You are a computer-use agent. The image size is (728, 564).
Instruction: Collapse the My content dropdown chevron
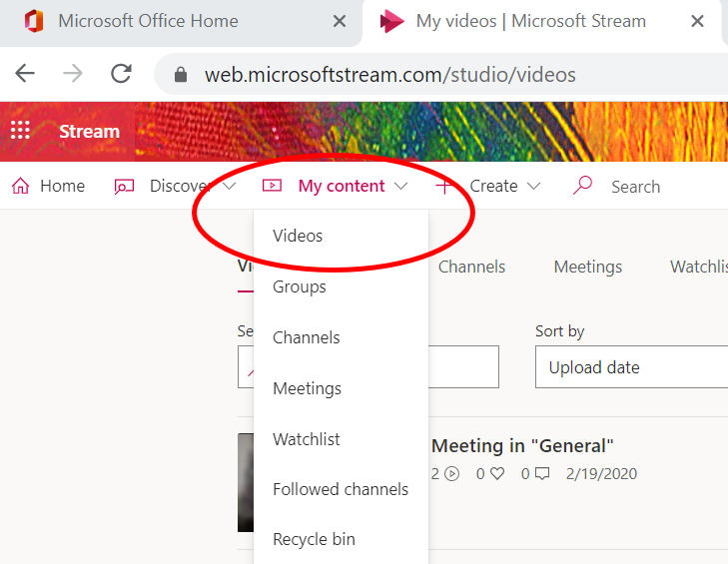point(400,186)
